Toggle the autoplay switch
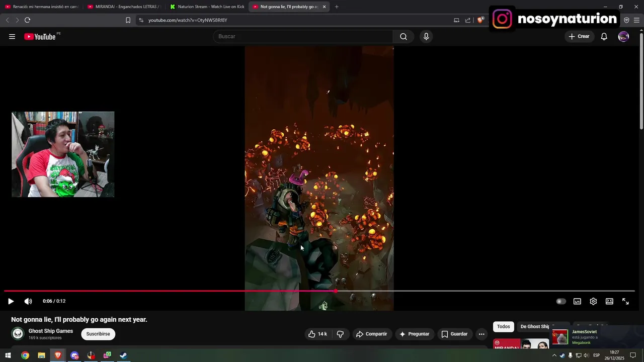644x362 pixels. point(561,301)
